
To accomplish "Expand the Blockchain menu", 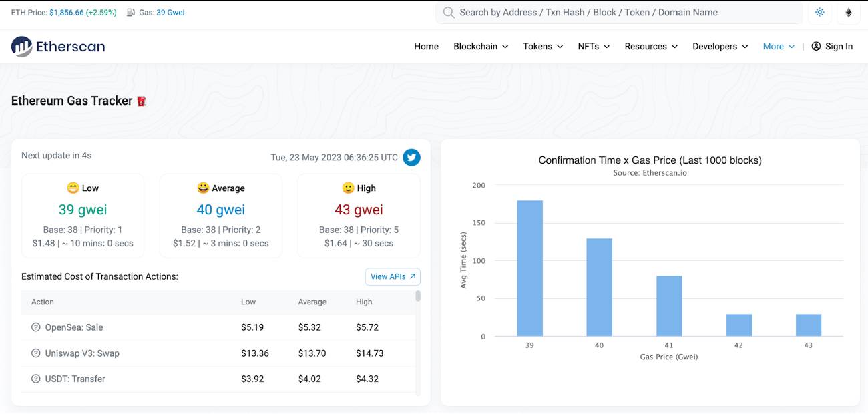I will [x=481, y=47].
